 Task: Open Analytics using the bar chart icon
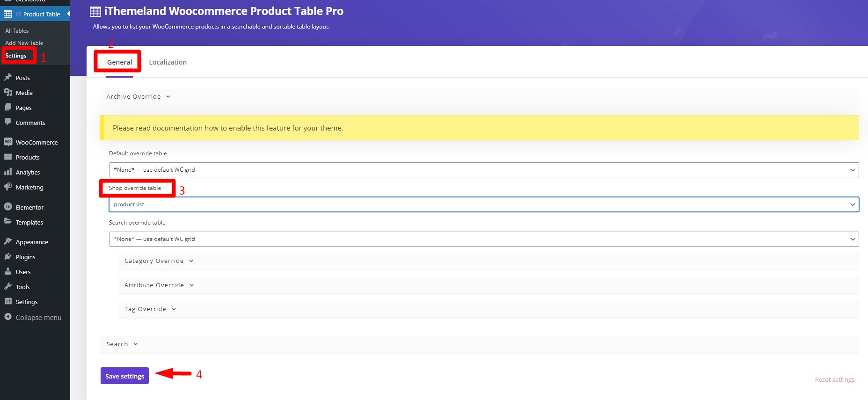(x=8, y=172)
